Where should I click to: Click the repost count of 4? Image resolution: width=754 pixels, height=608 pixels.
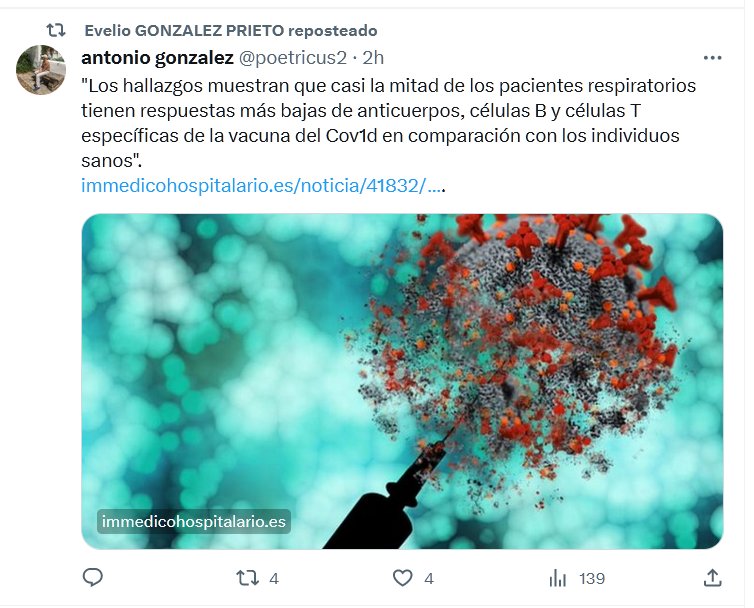[274, 578]
